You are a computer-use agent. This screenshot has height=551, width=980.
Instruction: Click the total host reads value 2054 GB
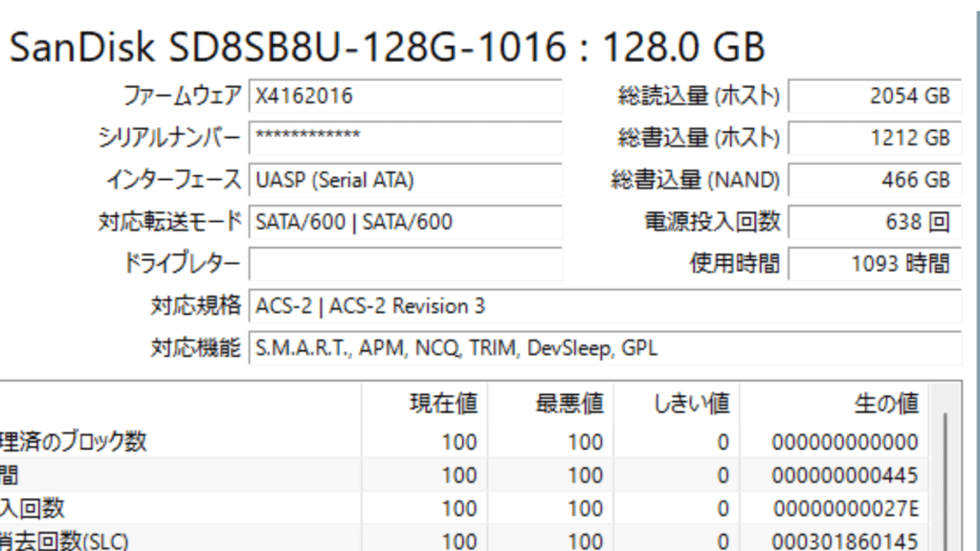(874, 96)
